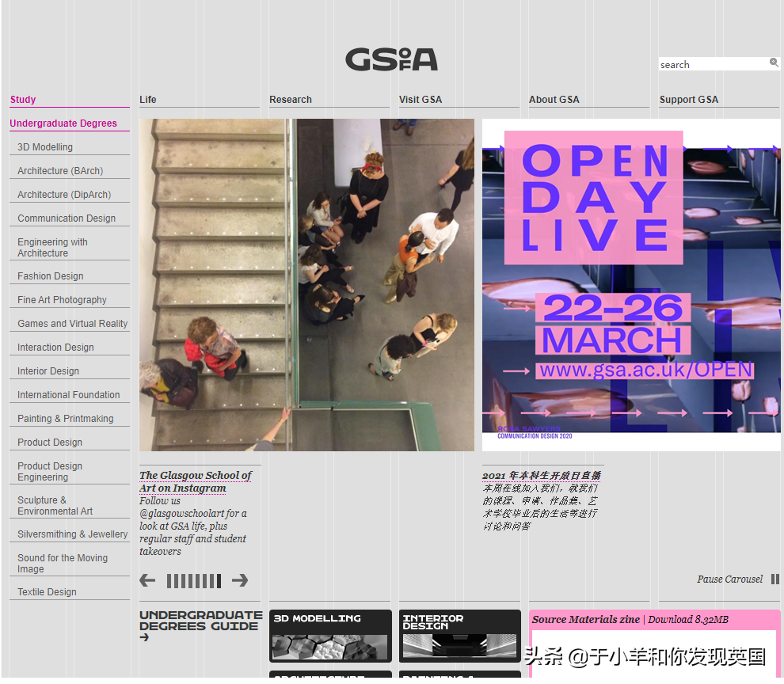
Task: Open the About GSA menu
Action: pyautogui.click(x=554, y=100)
